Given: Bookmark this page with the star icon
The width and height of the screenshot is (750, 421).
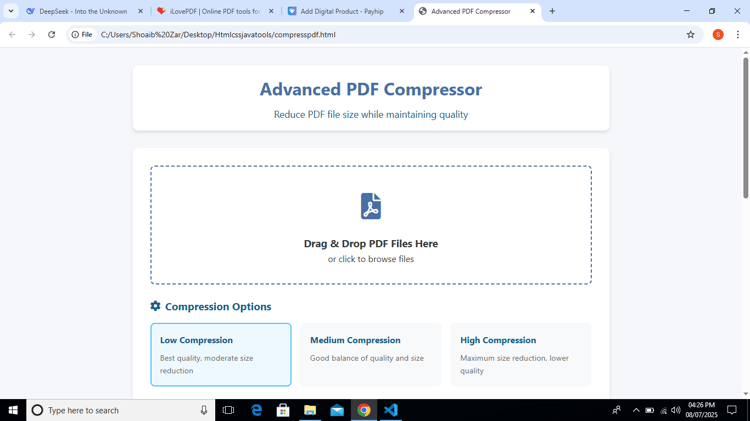Looking at the screenshot, I should [690, 34].
